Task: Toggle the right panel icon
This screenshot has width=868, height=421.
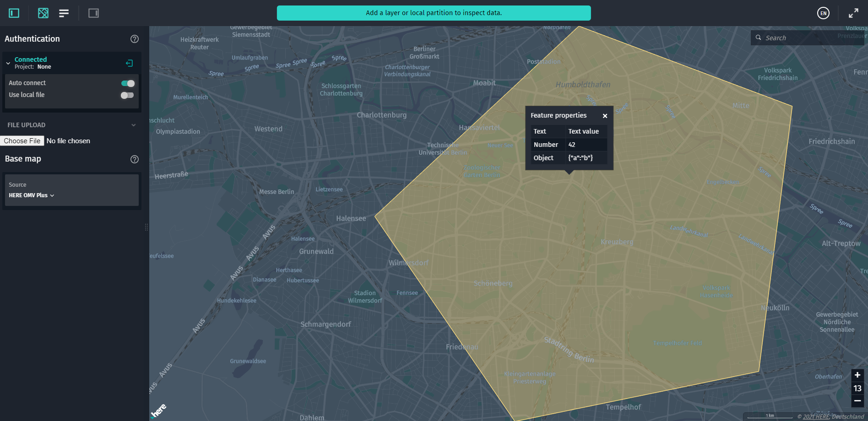Action: [x=93, y=13]
